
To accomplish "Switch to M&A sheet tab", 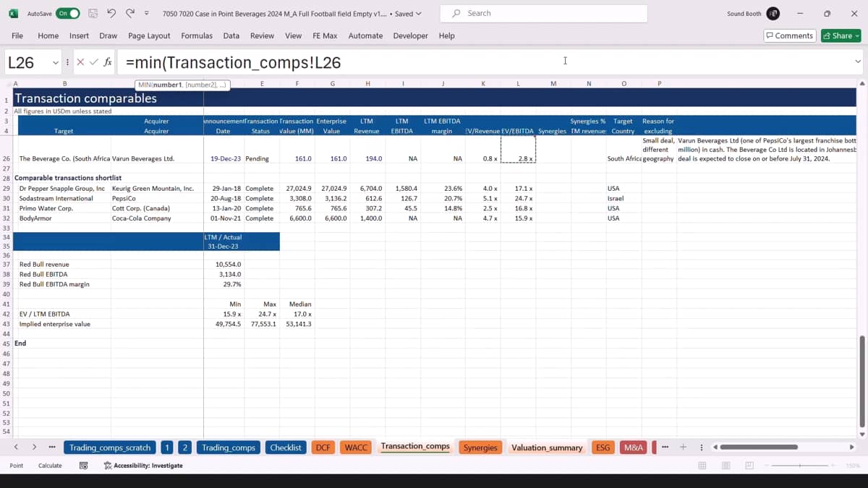I will pos(633,448).
